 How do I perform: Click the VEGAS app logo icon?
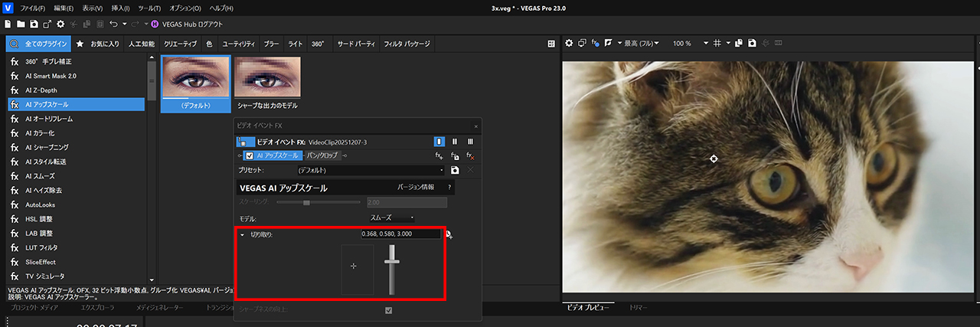8,8
